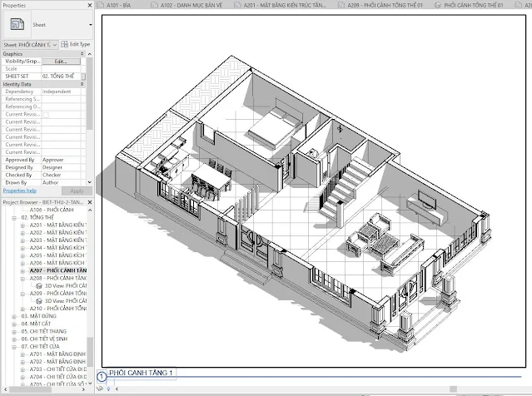Click the Edit Type icon

click(x=64, y=44)
